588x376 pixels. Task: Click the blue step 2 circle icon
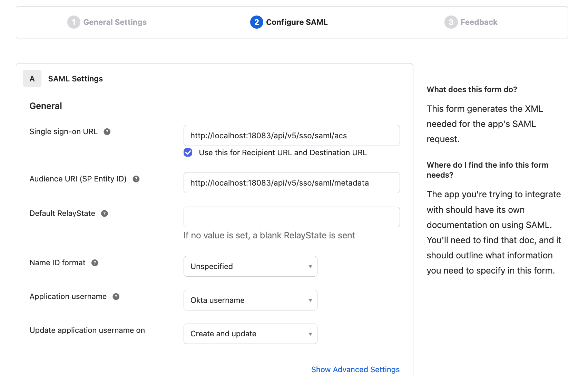pos(256,22)
